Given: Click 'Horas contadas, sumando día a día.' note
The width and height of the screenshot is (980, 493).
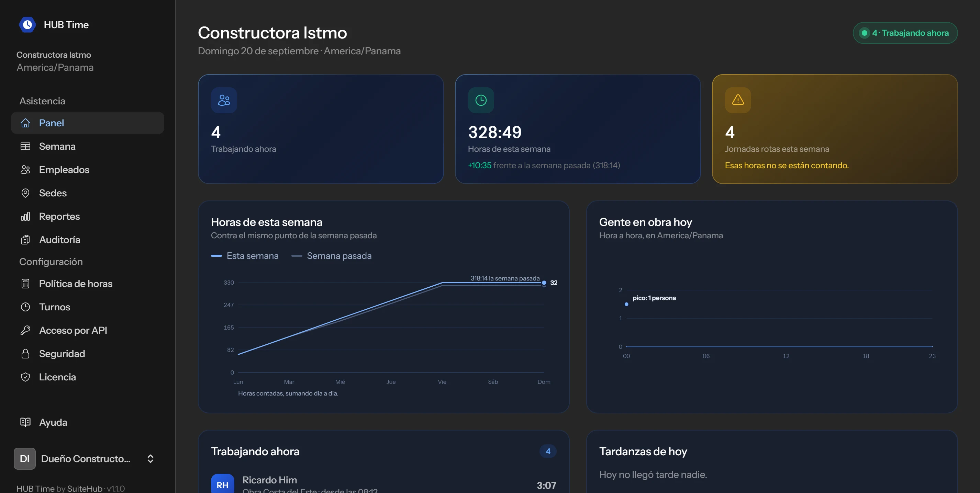Looking at the screenshot, I should click(x=288, y=393).
